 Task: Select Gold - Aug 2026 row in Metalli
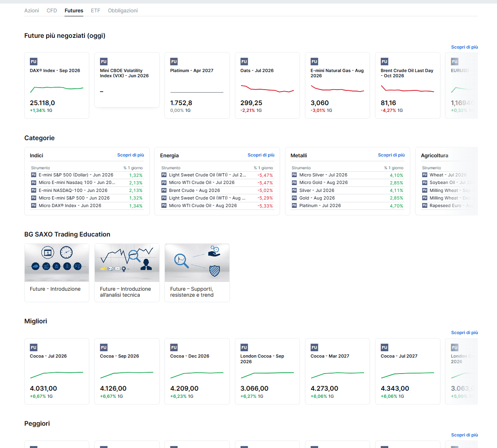point(348,198)
